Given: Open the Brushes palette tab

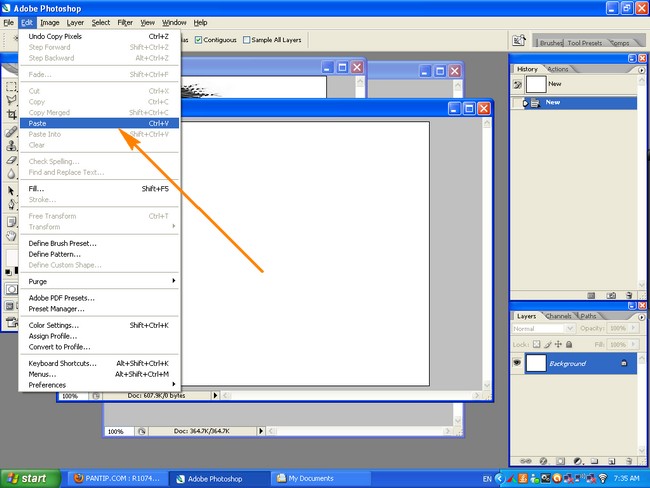Looking at the screenshot, I should tap(551, 43).
